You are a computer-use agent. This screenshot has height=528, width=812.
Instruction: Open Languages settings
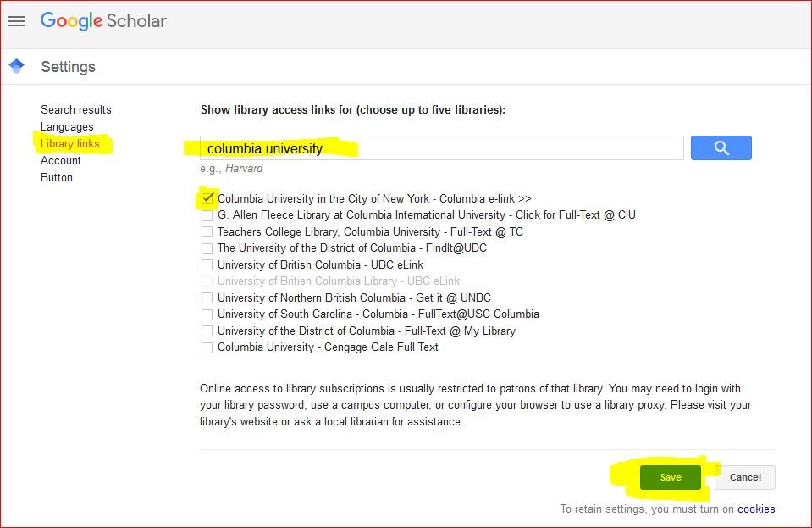coord(68,127)
